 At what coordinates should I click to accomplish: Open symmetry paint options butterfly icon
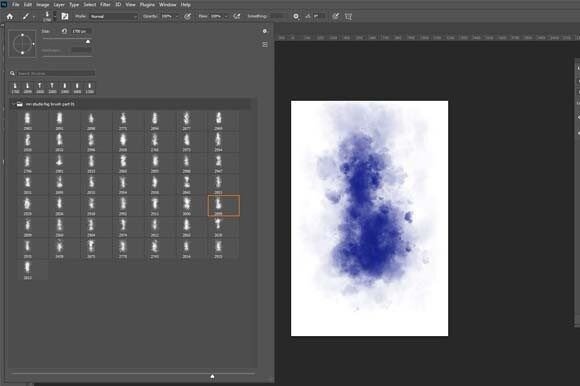click(x=348, y=16)
